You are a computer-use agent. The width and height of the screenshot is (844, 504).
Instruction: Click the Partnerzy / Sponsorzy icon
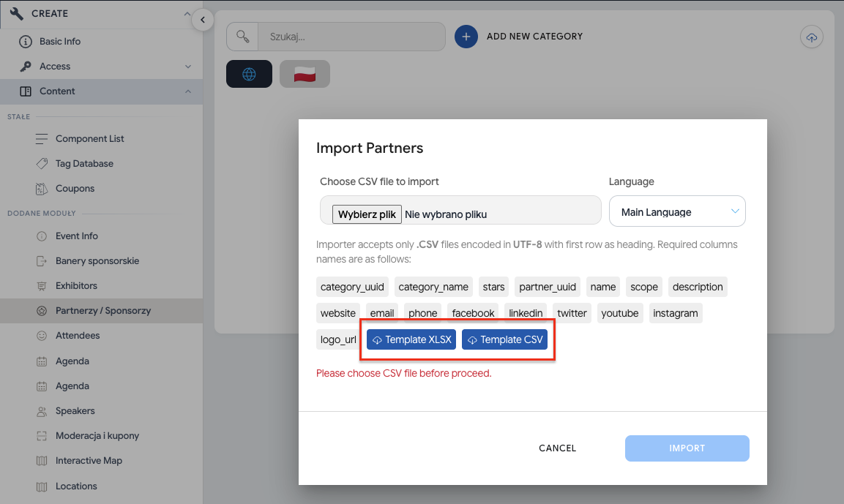42,311
